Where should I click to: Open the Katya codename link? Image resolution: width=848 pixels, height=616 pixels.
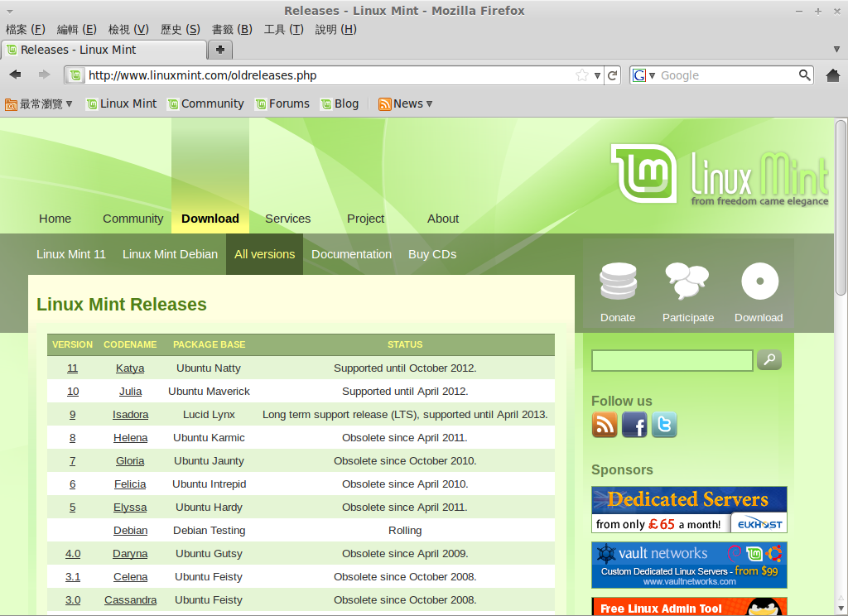pos(130,368)
